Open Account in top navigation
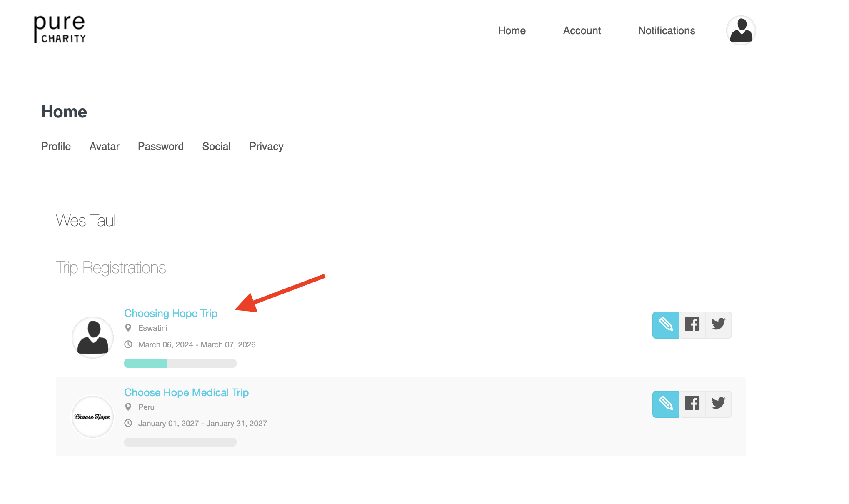The height and width of the screenshot is (504, 849). [582, 30]
